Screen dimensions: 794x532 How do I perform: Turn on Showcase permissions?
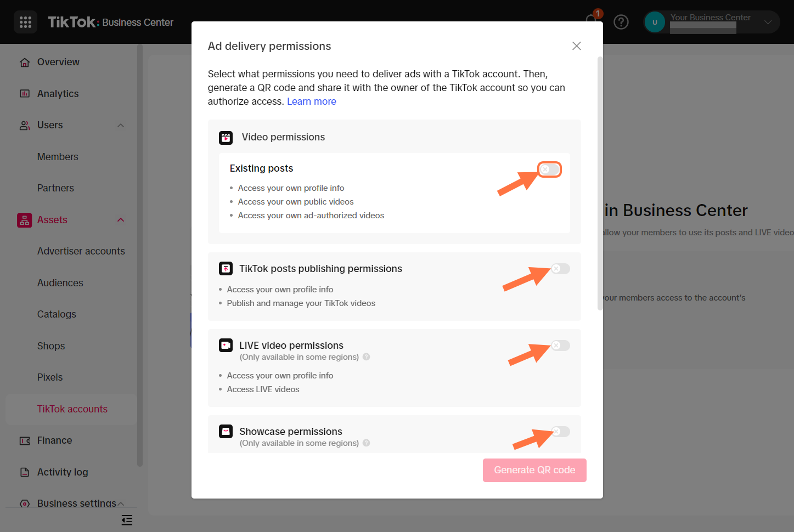click(560, 432)
